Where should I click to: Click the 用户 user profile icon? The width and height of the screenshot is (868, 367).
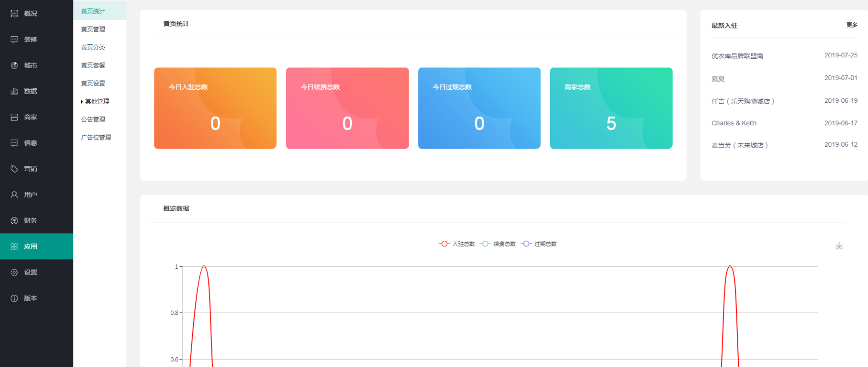pos(14,195)
